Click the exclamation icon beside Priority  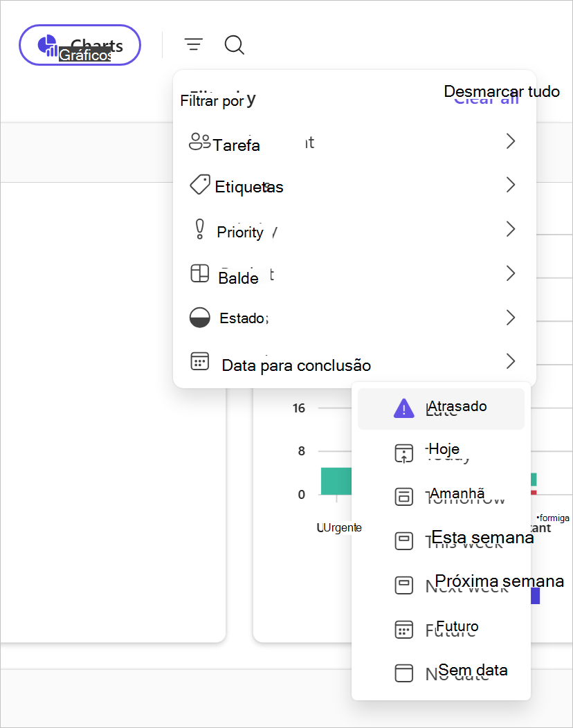click(x=200, y=229)
